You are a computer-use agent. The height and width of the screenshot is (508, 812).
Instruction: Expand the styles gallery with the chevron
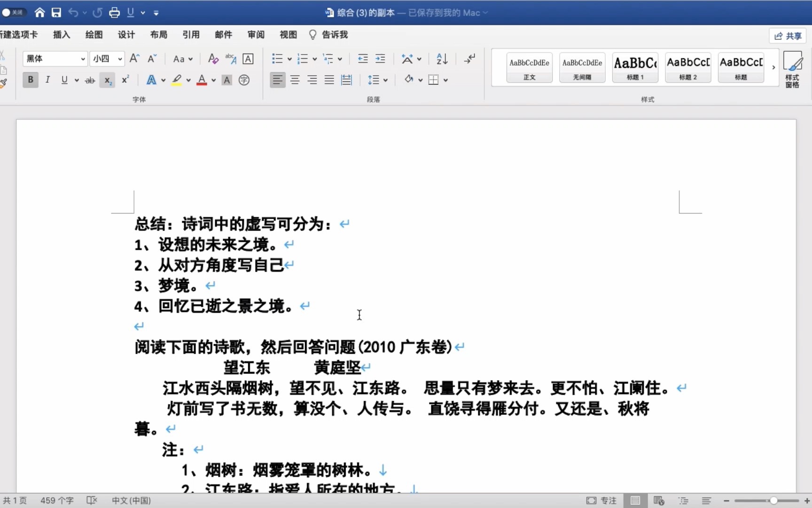pos(773,67)
